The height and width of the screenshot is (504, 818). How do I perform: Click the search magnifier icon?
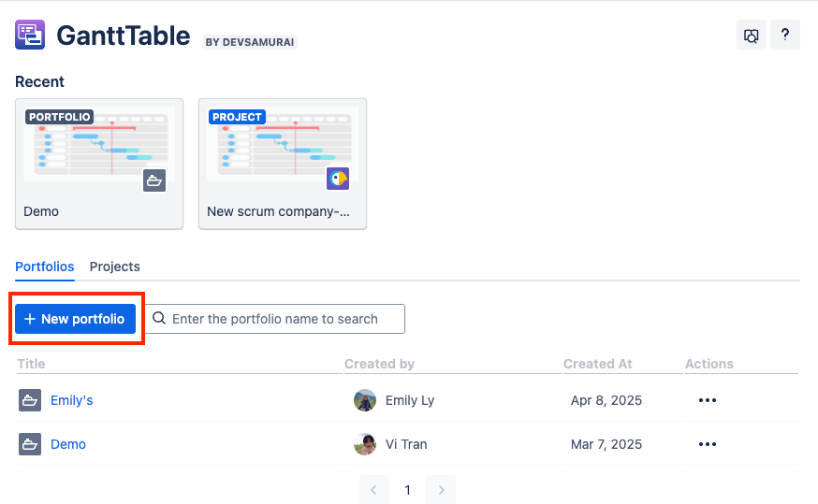(159, 319)
